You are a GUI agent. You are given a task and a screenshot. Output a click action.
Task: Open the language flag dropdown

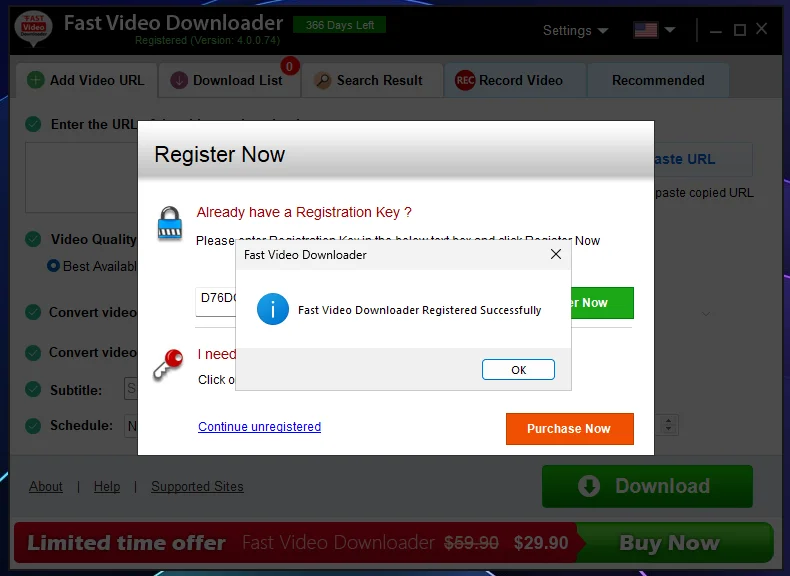670,30
